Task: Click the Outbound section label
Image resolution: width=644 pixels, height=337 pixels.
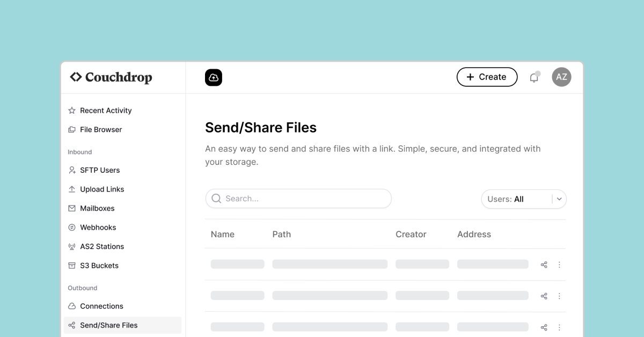Action: tap(83, 288)
